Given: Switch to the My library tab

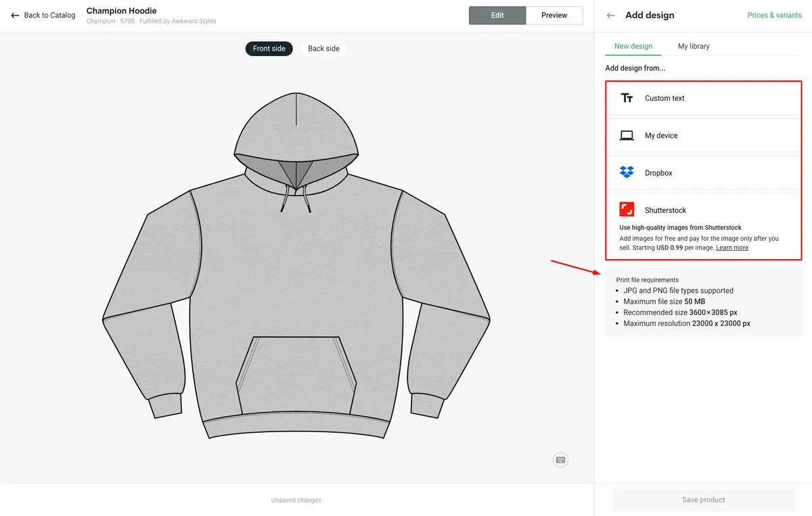Looking at the screenshot, I should pos(694,46).
